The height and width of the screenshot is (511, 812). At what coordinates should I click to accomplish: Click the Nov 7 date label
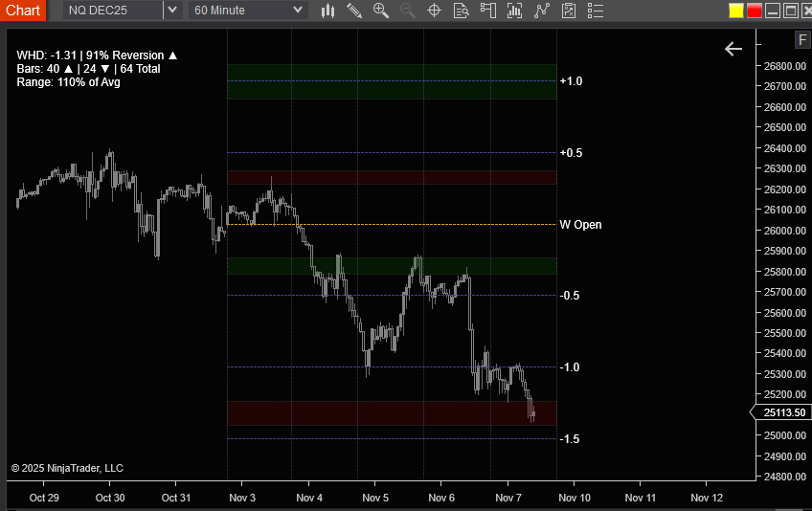pyautogui.click(x=508, y=498)
